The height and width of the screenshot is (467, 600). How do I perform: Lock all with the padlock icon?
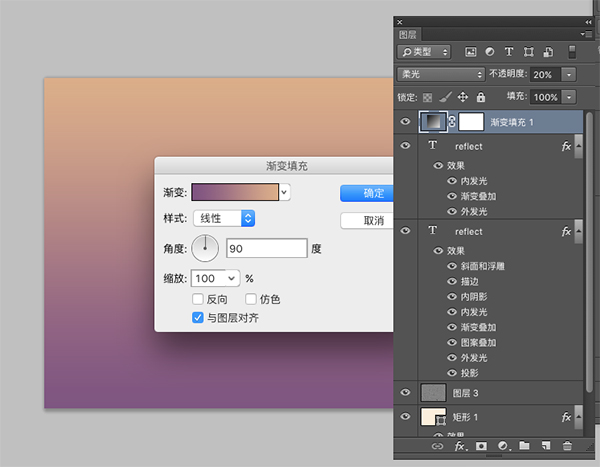pos(481,97)
